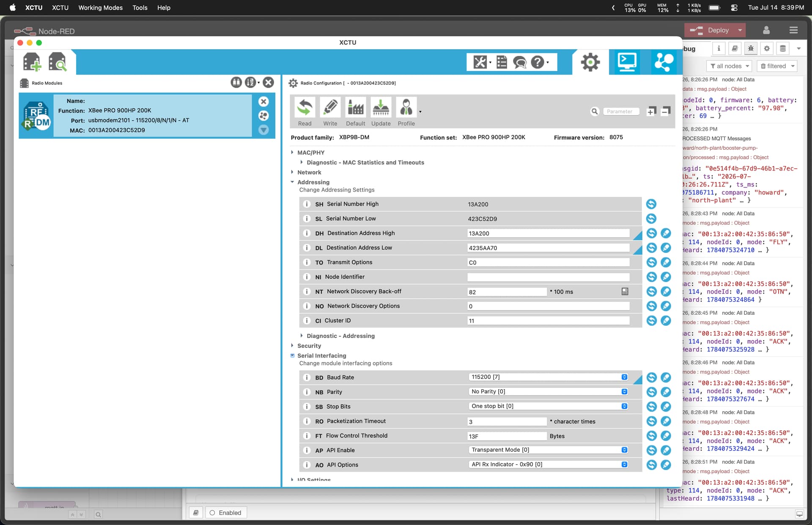Switch to Network working mode

(x=664, y=62)
